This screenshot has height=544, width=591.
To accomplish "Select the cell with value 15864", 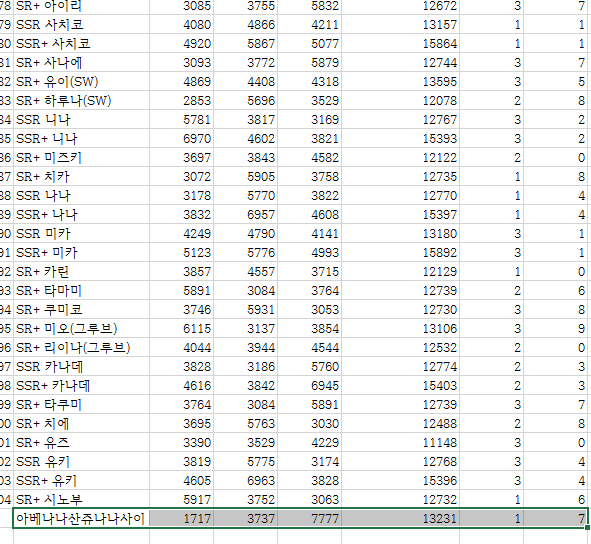I will [400, 43].
